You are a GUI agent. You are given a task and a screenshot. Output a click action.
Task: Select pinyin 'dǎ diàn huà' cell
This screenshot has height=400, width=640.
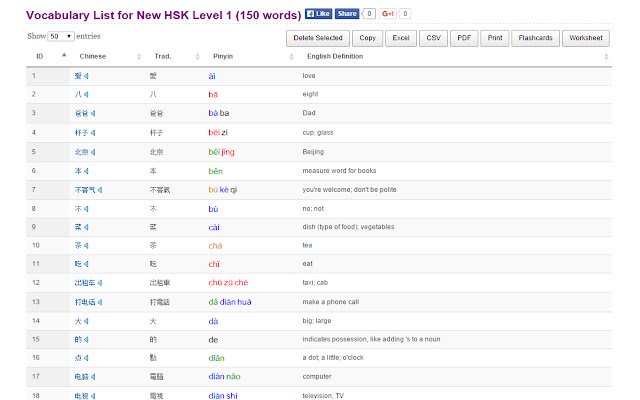pos(230,302)
